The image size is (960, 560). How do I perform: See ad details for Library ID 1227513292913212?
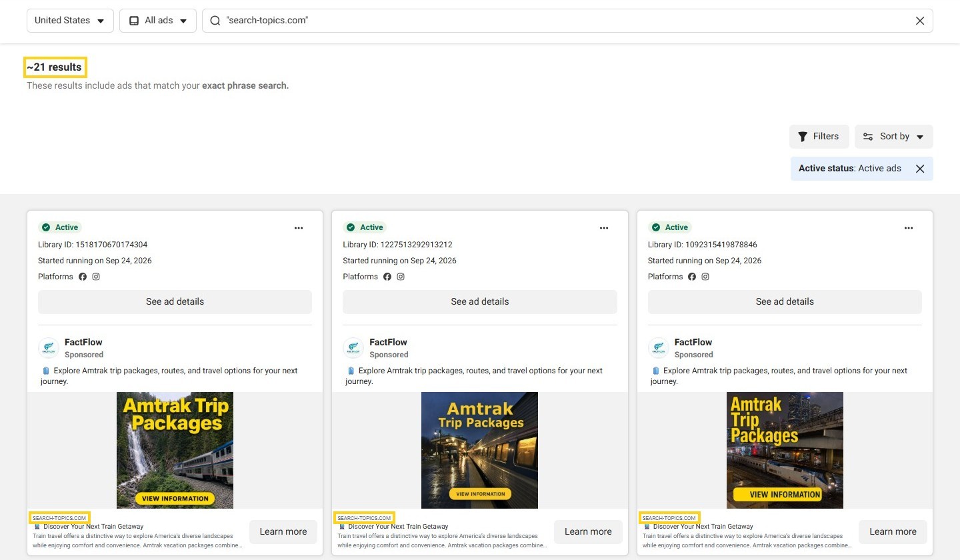point(480,301)
